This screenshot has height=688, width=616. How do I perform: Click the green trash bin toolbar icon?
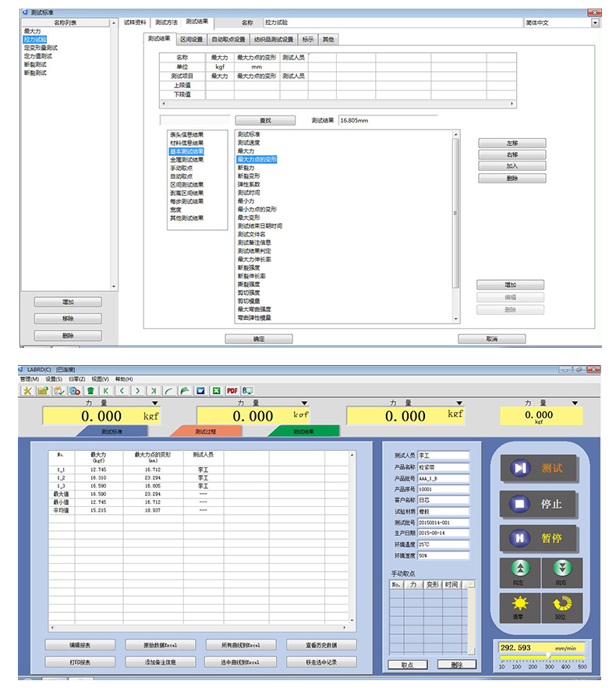coord(90,390)
